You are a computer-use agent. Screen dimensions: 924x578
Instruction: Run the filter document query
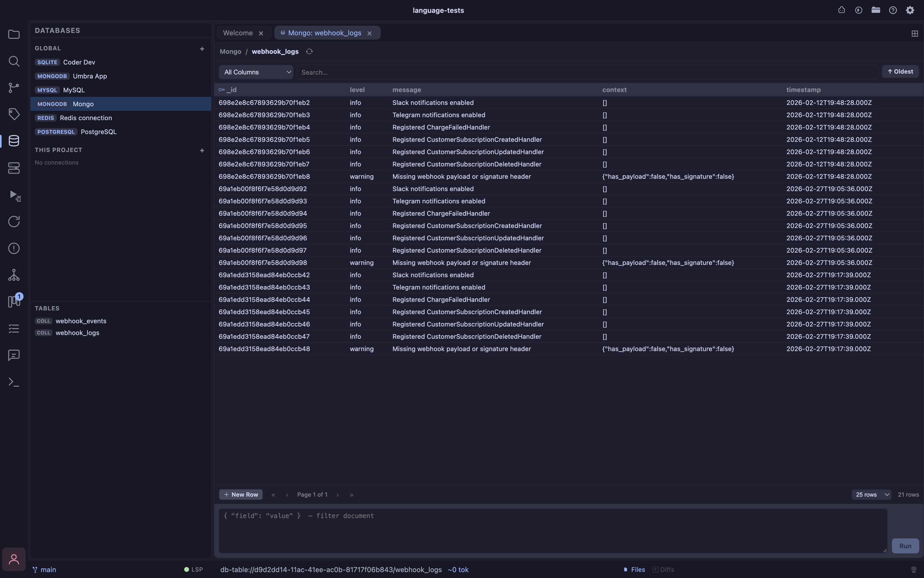click(905, 546)
